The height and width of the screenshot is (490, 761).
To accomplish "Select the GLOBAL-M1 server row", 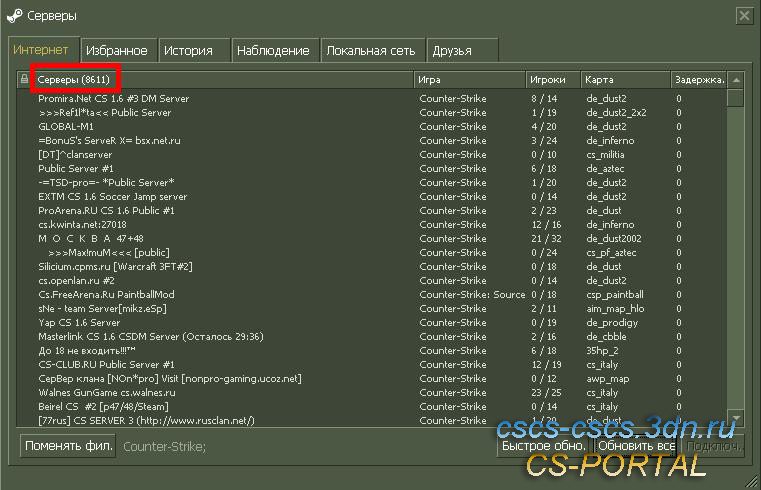I will point(66,127).
